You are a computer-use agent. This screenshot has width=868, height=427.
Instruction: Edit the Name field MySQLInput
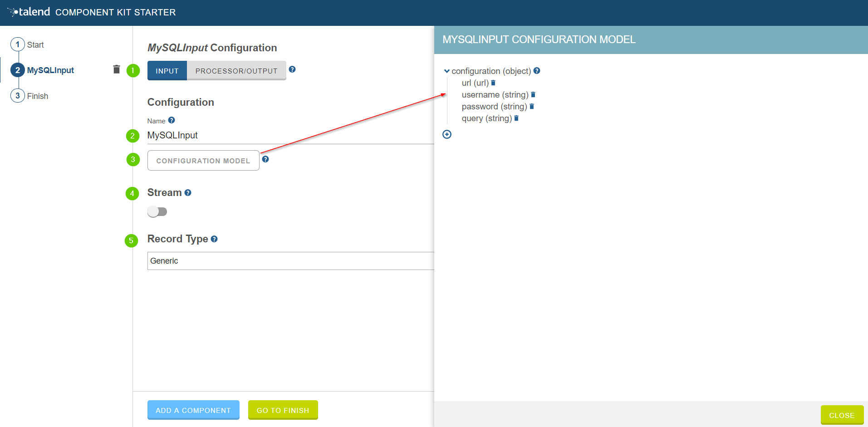[x=291, y=135]
